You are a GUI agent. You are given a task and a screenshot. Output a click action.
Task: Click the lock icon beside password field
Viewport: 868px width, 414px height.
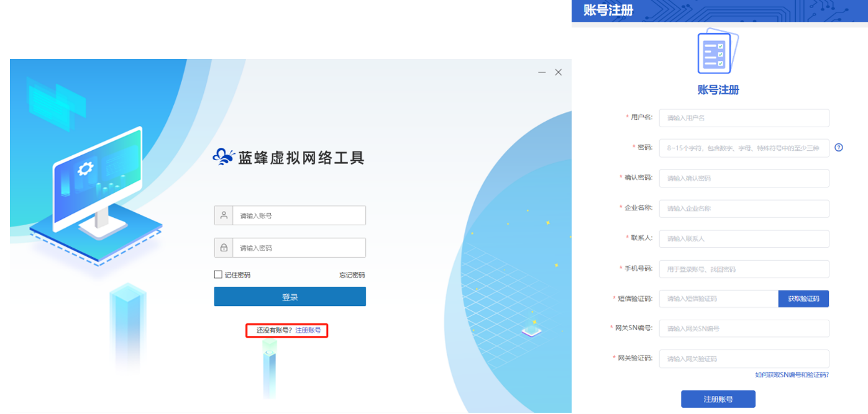224,248
